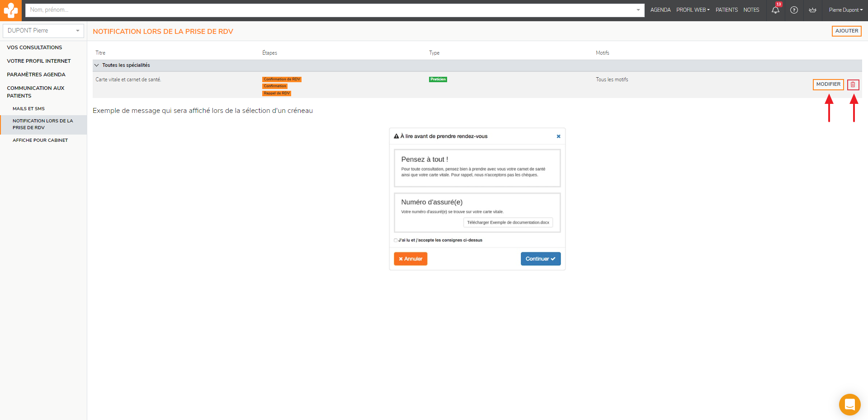Open PATIENTS in the top navigation

726,10
